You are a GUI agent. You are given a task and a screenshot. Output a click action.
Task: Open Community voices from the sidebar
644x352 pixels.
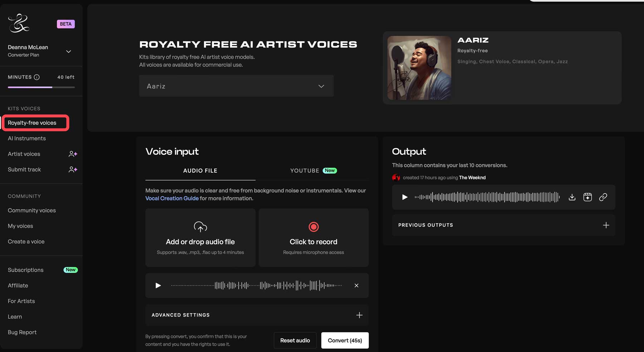click(x=31, y=210)
